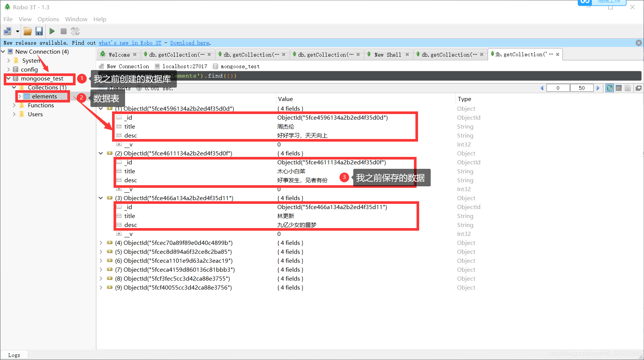Expand document (4) ObjectId 5fcec70a89f89e0d40c4899b
Viewport: 644px width, 360px height.
click(101, 243)
